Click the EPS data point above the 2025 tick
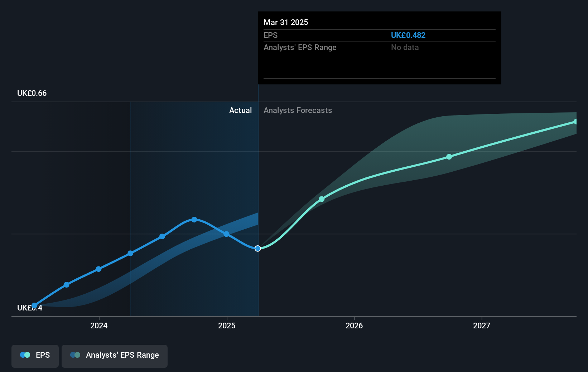The height and width of the screenshot is (372, 588). coord(226,234)
